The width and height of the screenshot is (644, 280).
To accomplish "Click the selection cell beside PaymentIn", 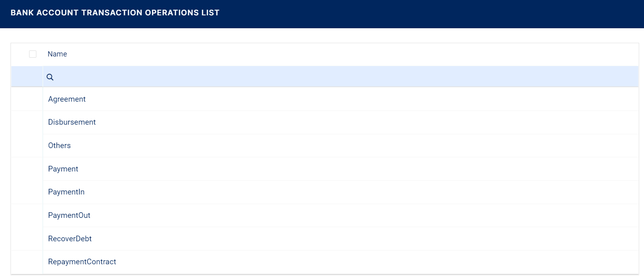I will 27,192.
